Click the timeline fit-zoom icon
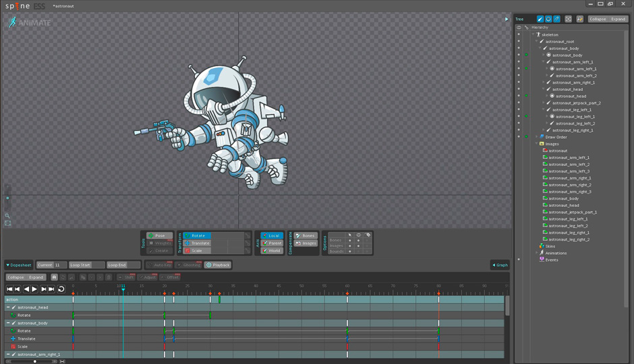This screenshot has height=364, width=634. 62,361
